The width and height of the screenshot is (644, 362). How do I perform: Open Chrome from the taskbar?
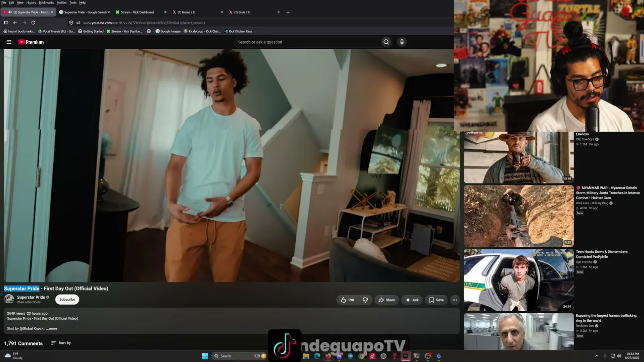coord(361,356)
